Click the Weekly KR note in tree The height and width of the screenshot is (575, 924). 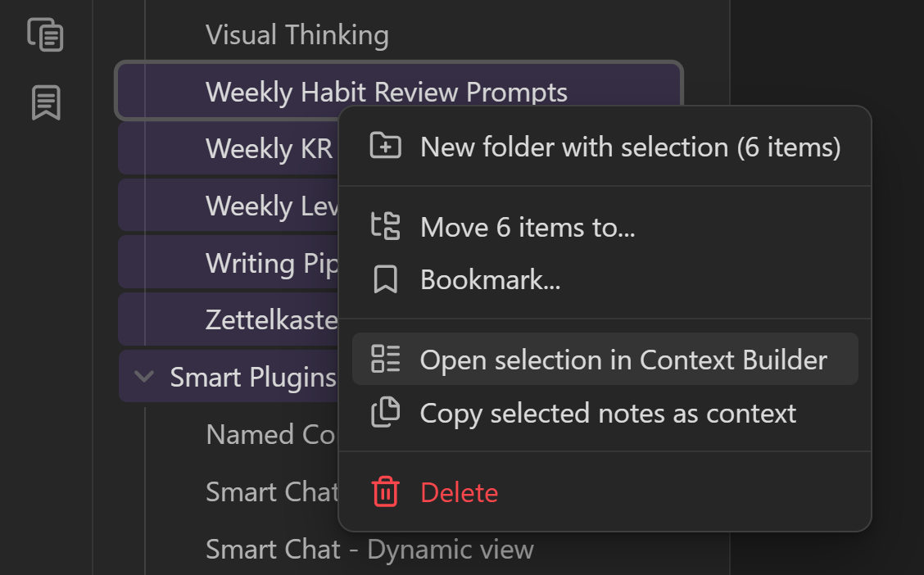269,148
